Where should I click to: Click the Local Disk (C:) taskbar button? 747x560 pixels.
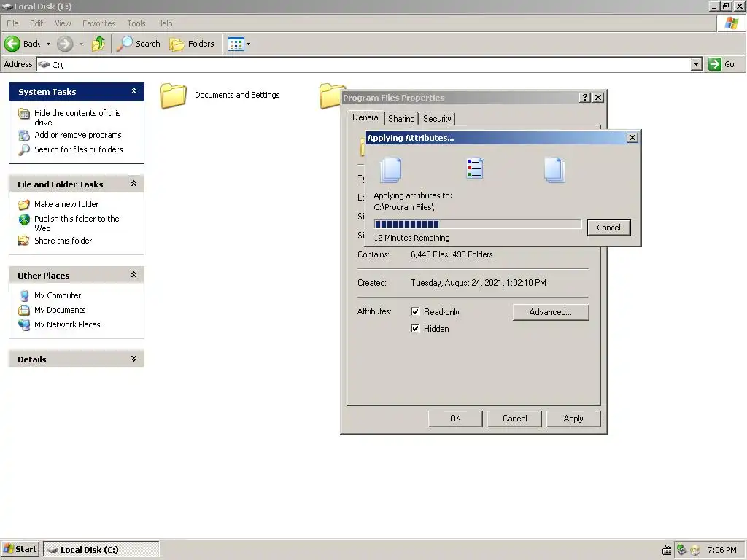point(101,549)
